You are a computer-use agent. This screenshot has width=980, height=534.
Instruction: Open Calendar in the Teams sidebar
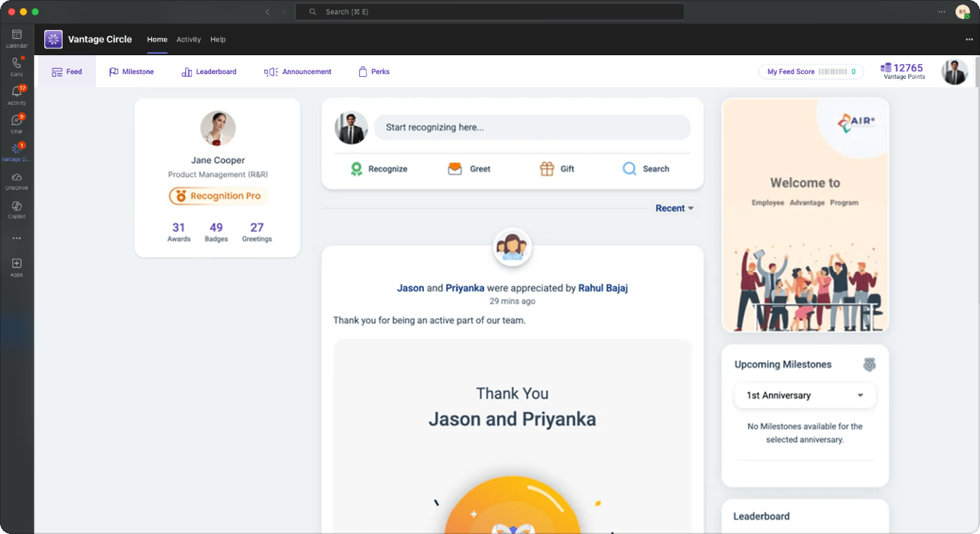click(16, 38)
